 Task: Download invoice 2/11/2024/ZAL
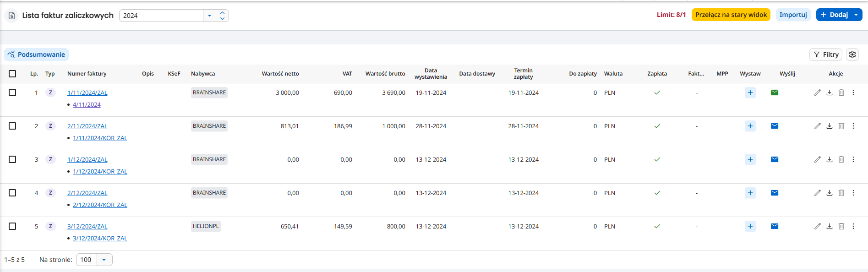(830, 126)
